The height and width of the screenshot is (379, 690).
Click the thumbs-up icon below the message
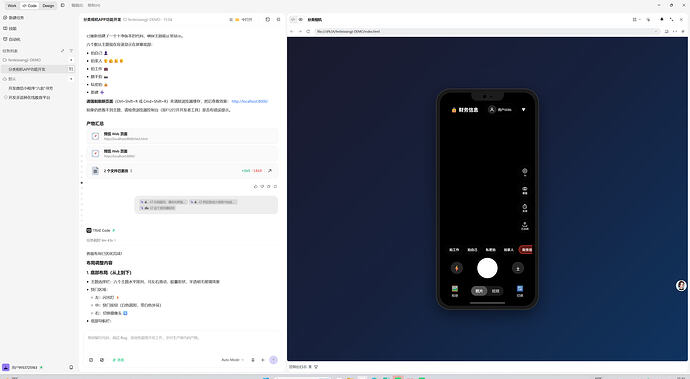pyautogui.click(x=255, y=187)
